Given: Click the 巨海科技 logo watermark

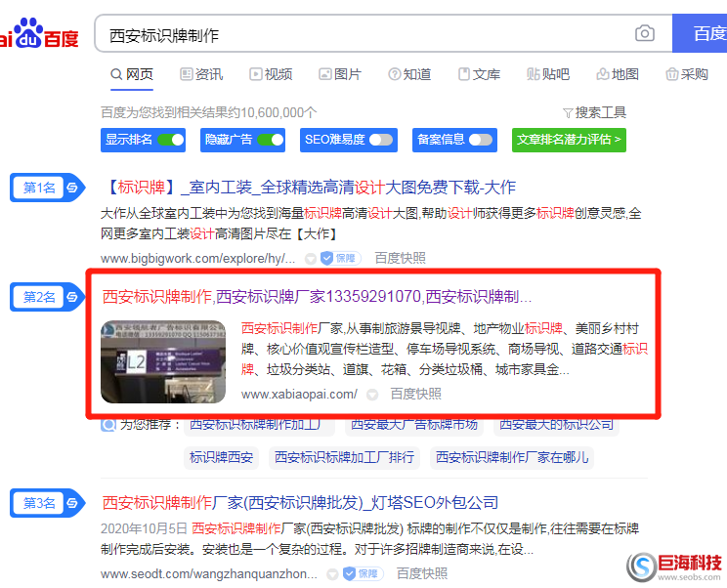Looking at the screenshot, I should (x=675, y=566).
